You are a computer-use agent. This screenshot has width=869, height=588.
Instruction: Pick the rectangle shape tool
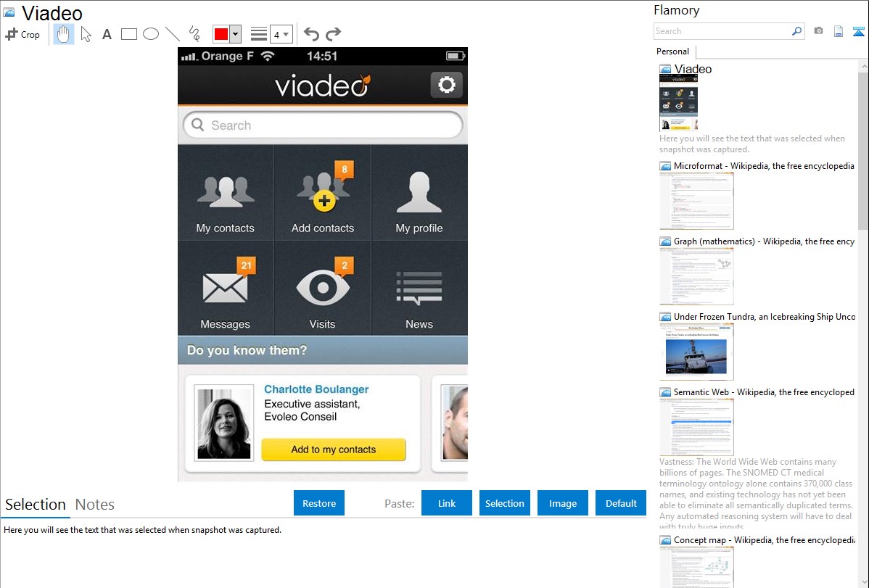pyautogui.click(x=128, y=34)
